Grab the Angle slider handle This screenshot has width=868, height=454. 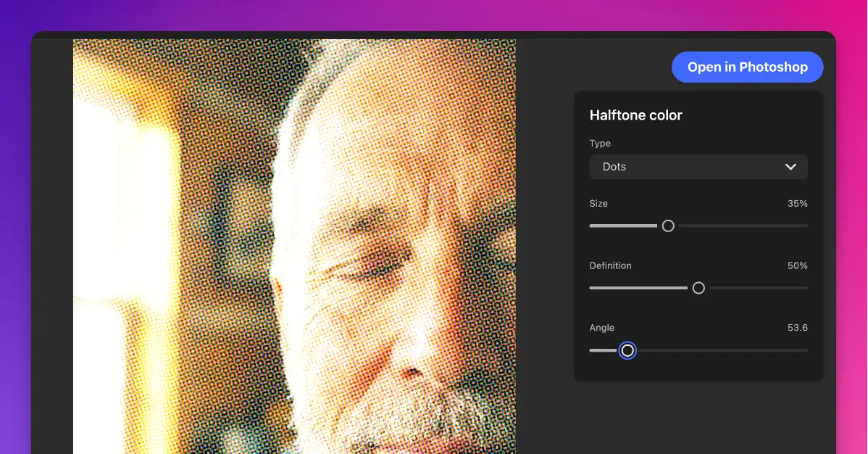click(627, 350)
